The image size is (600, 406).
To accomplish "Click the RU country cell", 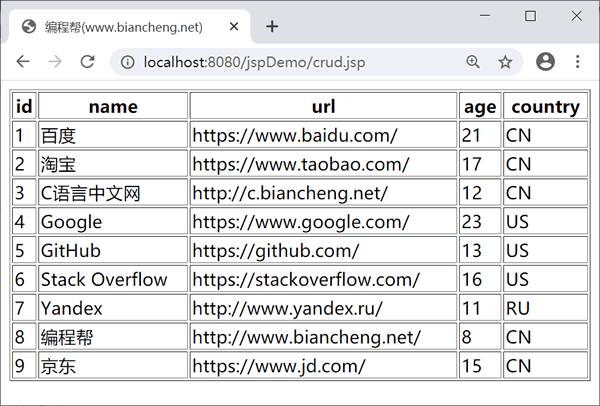I will coord(546,308).
